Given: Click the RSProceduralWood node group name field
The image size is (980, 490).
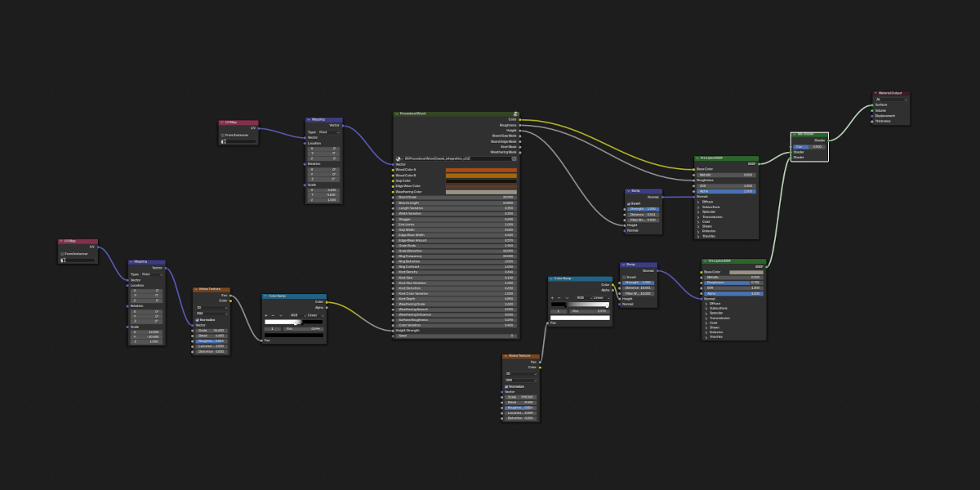Looking at the screenshot, I should point(457,158).
